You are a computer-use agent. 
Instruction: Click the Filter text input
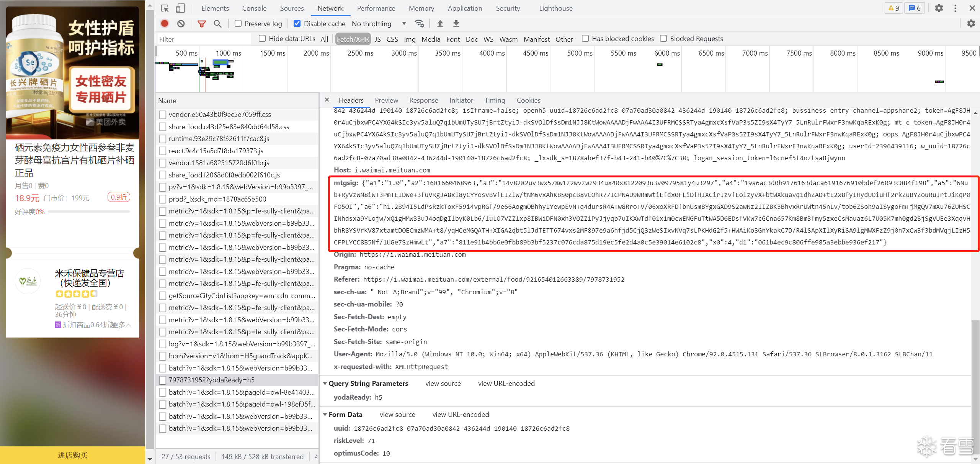click(204, 39)
